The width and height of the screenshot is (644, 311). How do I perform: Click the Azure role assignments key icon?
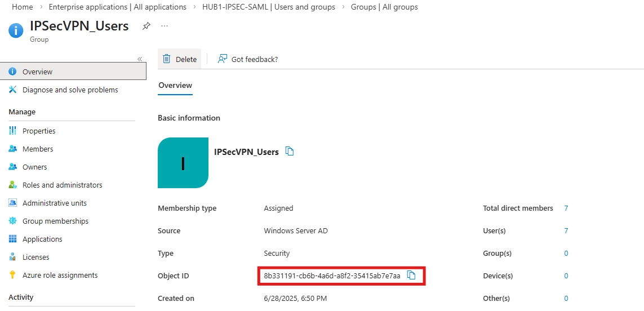point(13,275)
